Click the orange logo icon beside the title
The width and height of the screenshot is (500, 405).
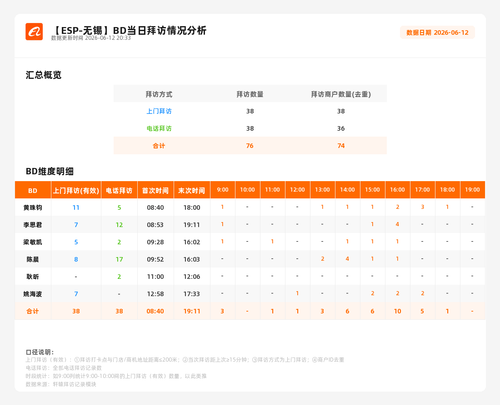(x=34, y=32)
